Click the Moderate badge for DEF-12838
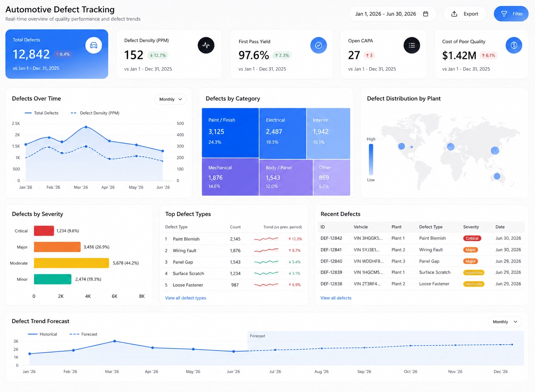 [x=474, y=284]
